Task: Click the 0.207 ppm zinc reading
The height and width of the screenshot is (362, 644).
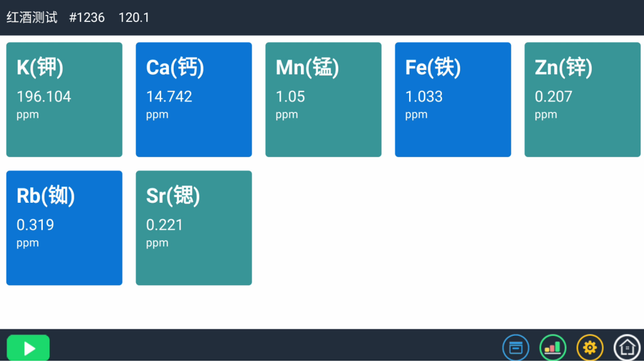Action: pyautogui.click(x=554, y=97)
